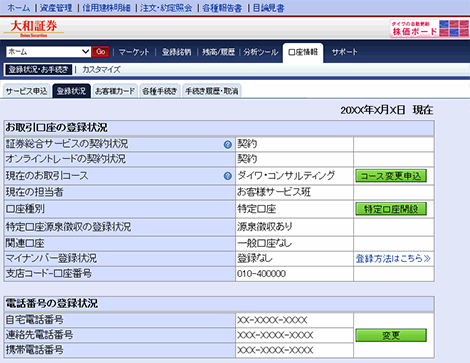Click the account number 010-400000
Screen dimensions: 470x363
(x=261, y=274)
